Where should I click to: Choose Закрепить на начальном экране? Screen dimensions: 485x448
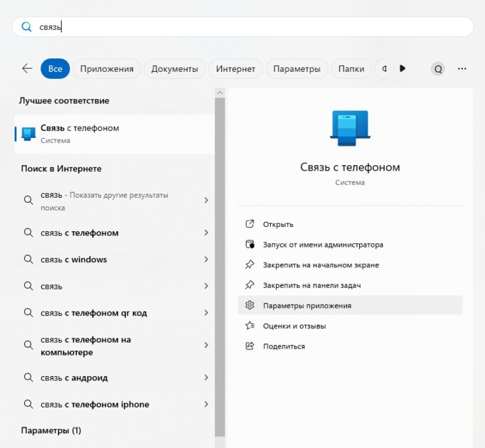point(321,265)
